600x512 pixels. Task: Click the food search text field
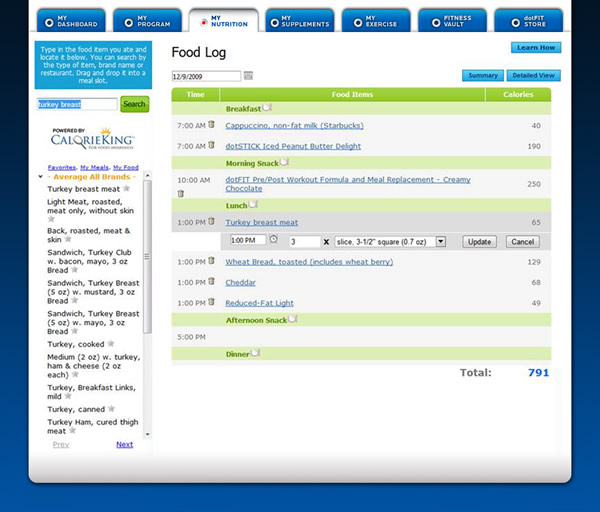pos(77,104)
